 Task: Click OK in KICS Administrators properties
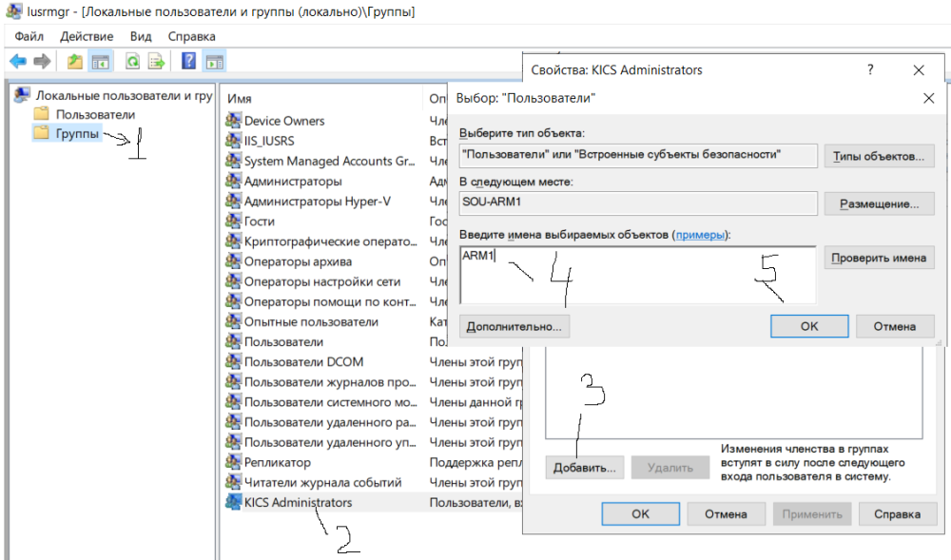tap(640, 514)
